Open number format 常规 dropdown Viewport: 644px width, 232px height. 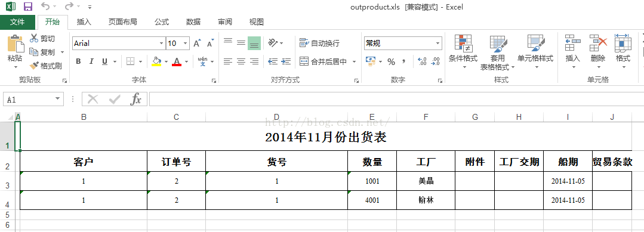[x=438, y=43]
